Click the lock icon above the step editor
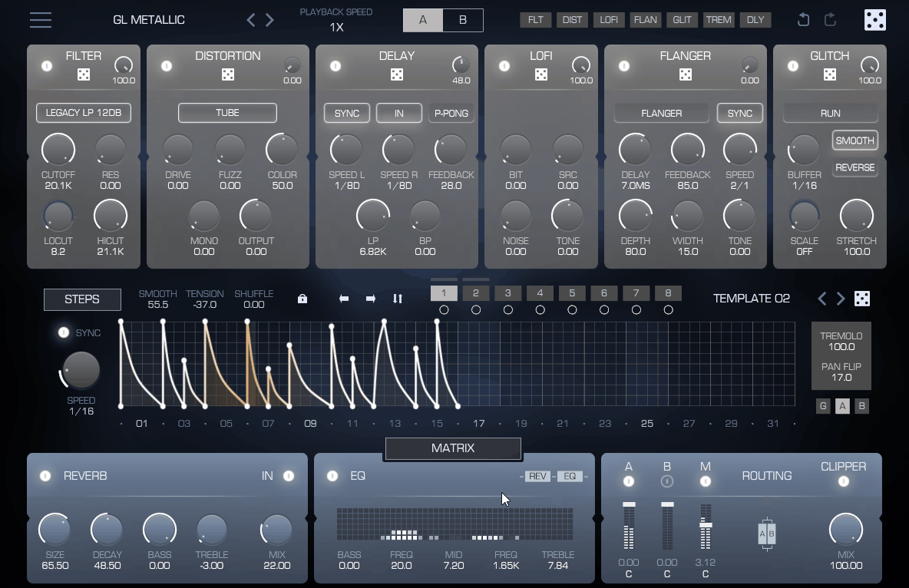The width and height of the screenshot is (909, 588). tap(302, 299)
